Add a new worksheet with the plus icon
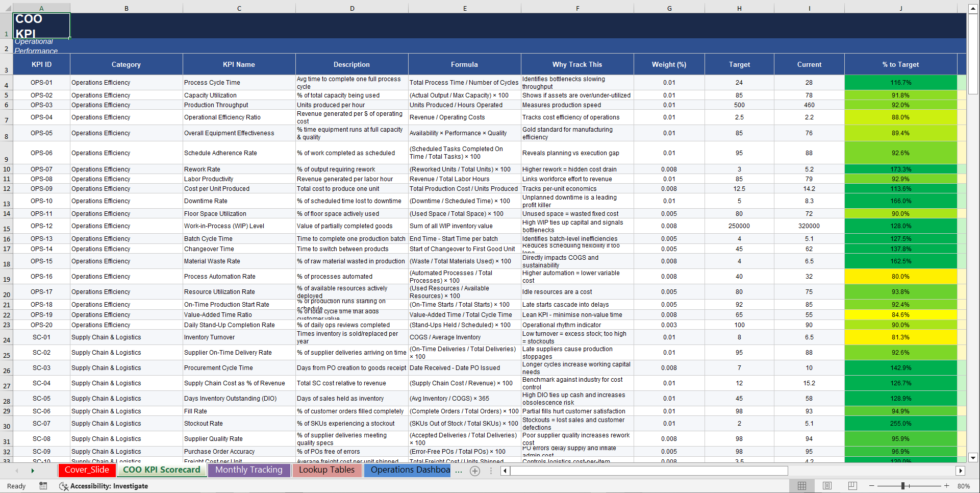 click(x=475, y=471)
